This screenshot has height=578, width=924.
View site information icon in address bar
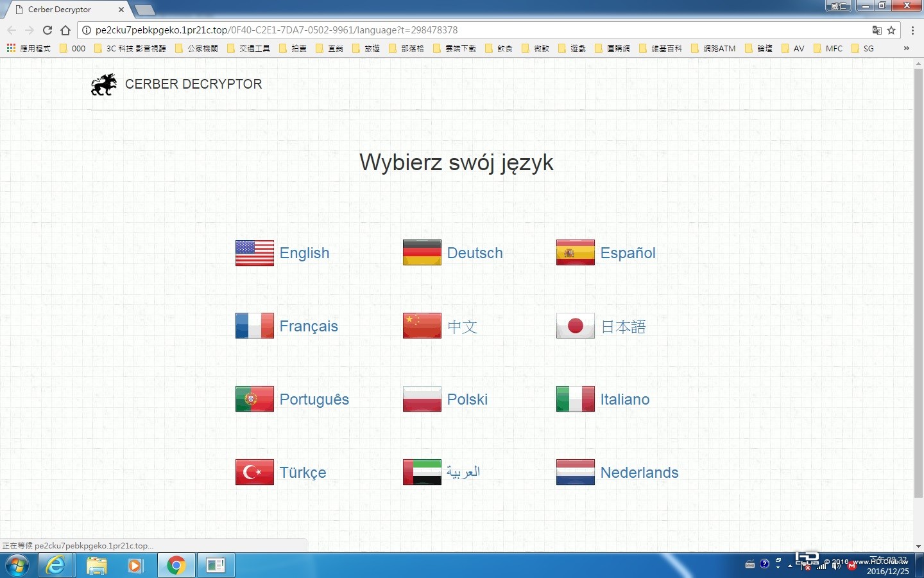tap(87, 30)
